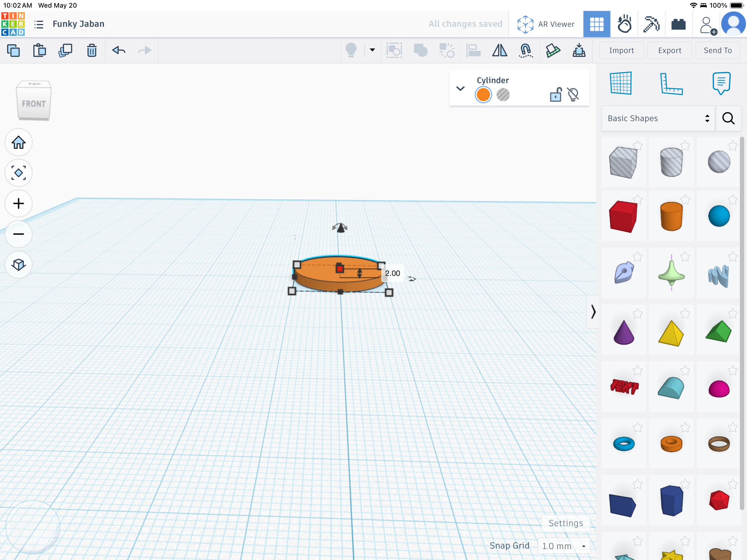Viewport: 747px width, 560px height.
Task: Toggle hide for the Cylinder lightbulb
Action: (573, 94)
